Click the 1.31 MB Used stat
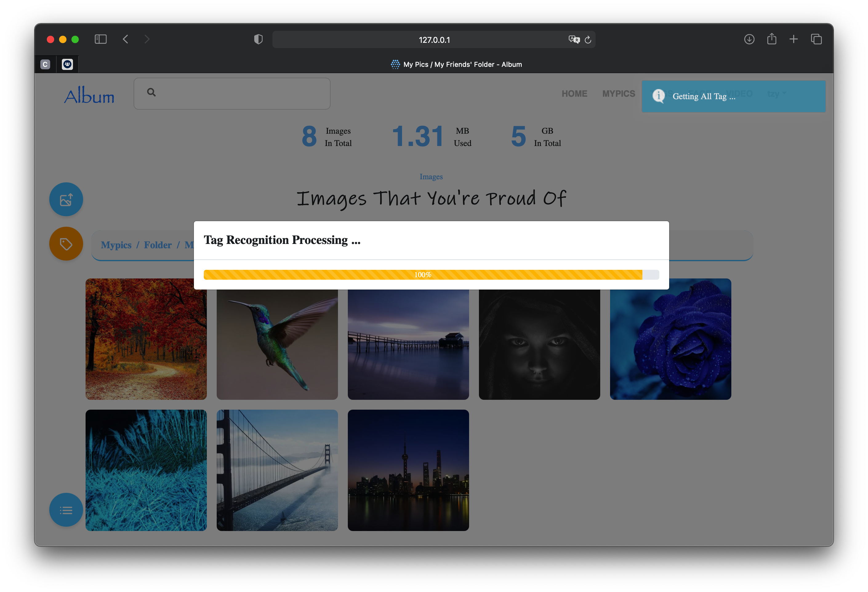The image size is (868, 592). pos(432,136)
